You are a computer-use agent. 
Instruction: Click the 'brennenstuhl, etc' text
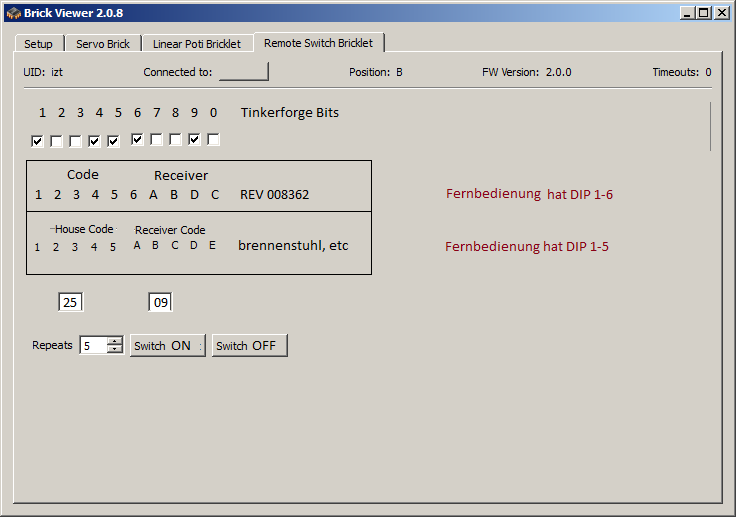pos(293,246)
